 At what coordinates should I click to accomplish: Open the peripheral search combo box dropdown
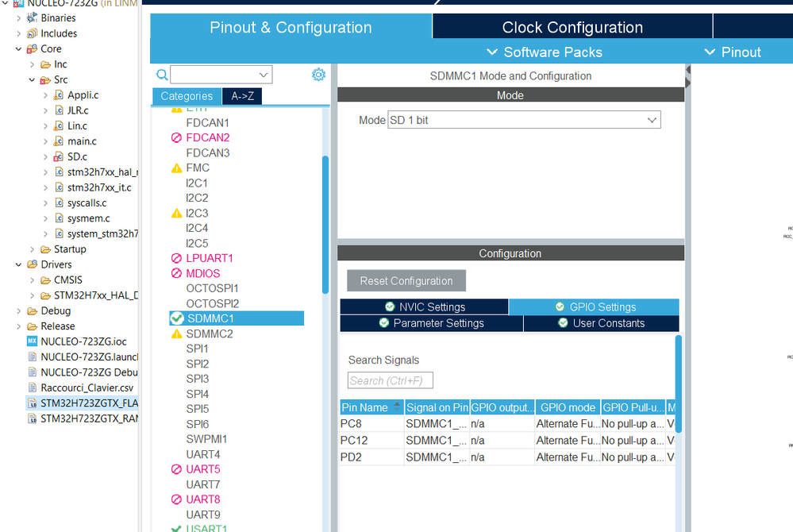[264, 75]
